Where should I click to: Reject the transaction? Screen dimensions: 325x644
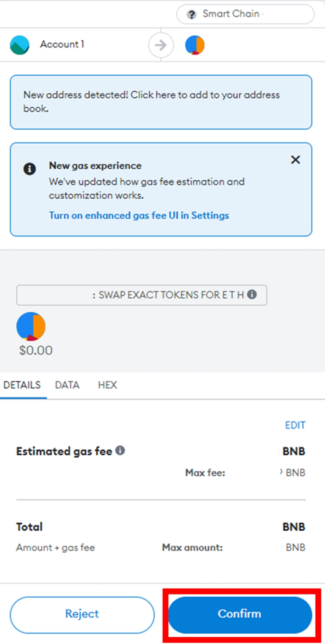click(x=82, y=614)
